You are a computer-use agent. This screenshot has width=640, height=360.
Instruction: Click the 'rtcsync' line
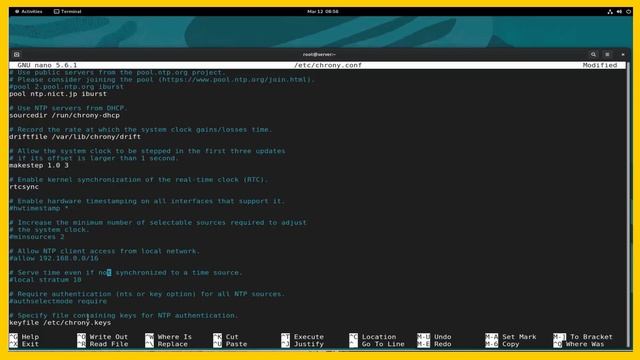[24, 187]
